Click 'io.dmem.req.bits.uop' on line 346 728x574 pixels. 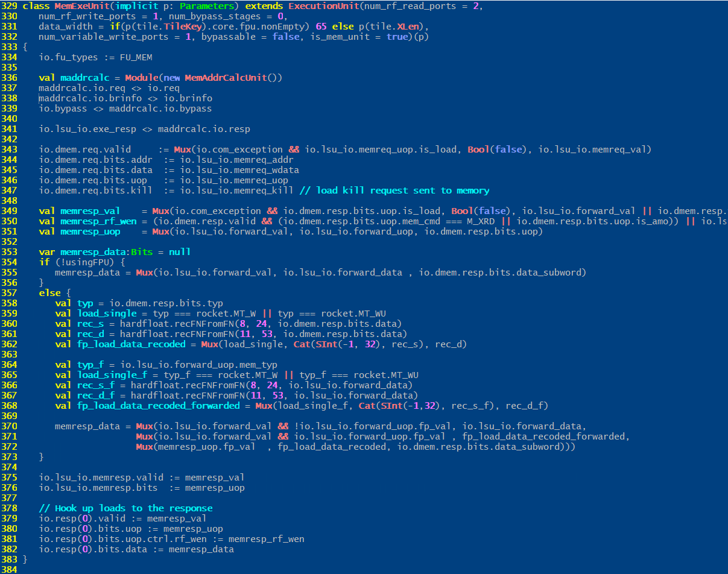(x=93, y=180)
